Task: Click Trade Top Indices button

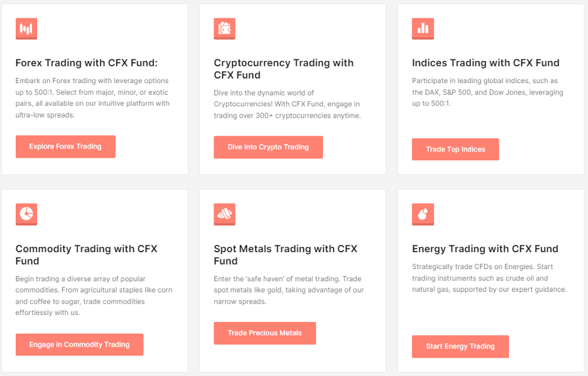Action: [x=455, y=150]
